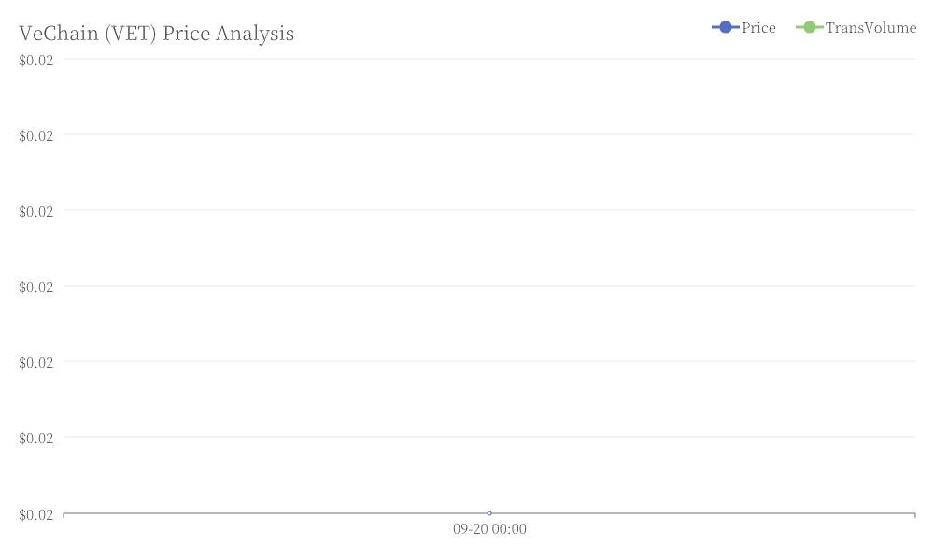This screenshot has width=934, height=560.
Task: Click the tick at the x-axis left end
Action: pos(64,515)
